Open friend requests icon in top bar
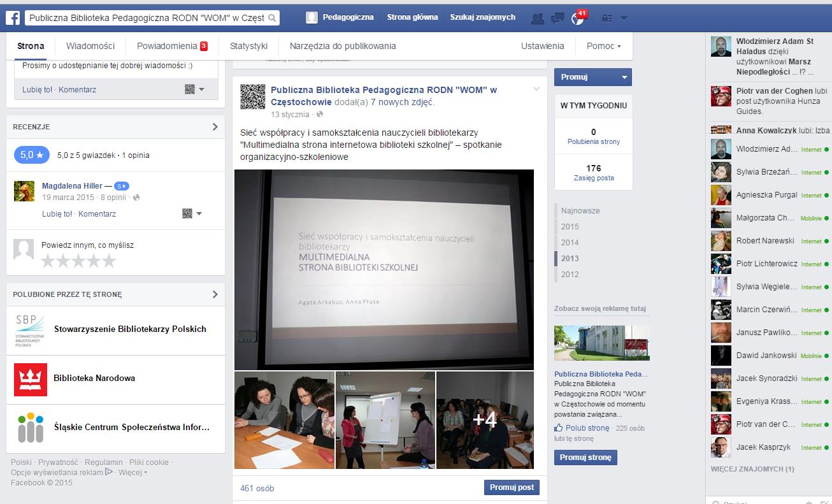Image resolution: width=832 pixels, height=504 pixels. (x=538, y=18)
